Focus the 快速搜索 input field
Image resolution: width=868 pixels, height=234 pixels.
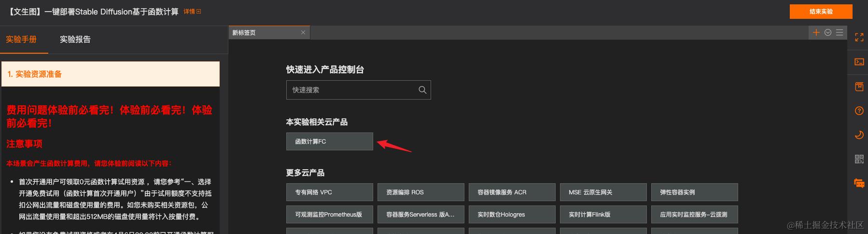click(x=358, y=90)
